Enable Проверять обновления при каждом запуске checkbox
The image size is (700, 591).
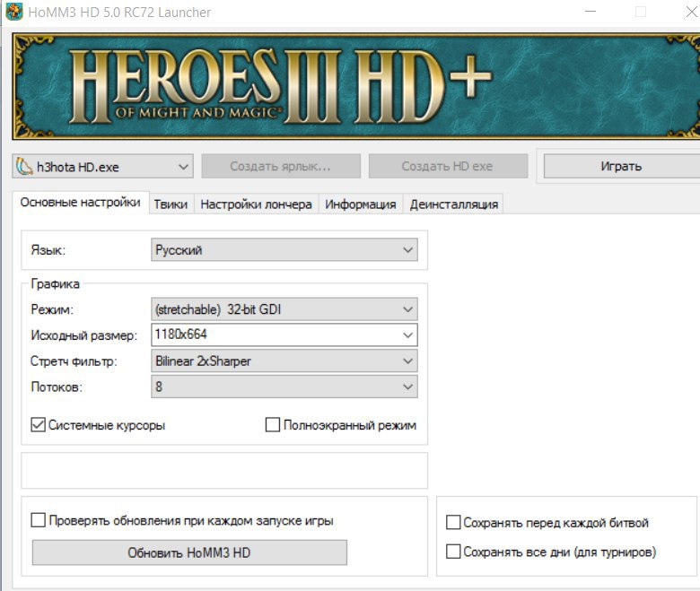pos(38,520)
